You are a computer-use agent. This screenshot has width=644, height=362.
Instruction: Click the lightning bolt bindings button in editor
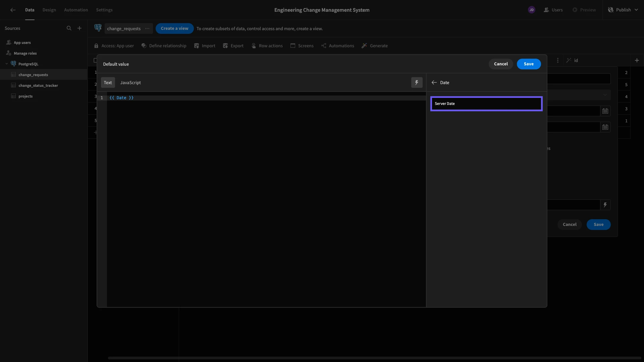(x=417, y=82)
